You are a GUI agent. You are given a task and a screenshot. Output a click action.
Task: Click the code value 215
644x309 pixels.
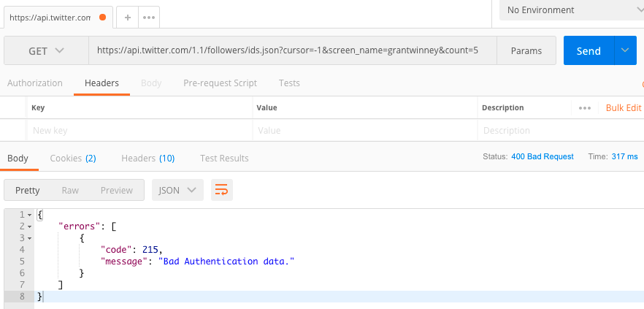tap(150, 249)
